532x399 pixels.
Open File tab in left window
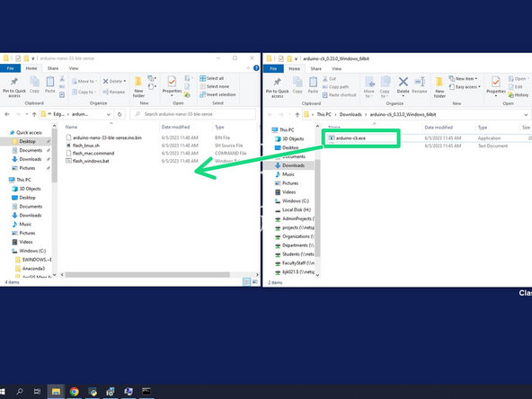click(x=10, y=68)
